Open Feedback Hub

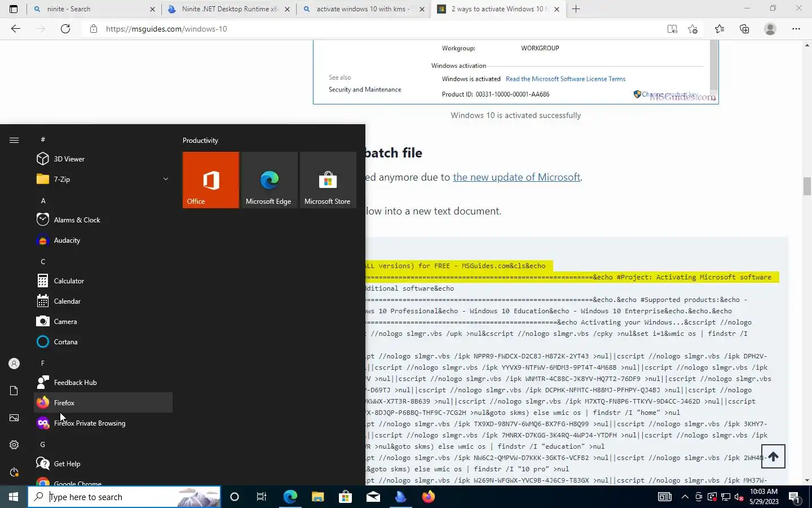coord(103,383)
